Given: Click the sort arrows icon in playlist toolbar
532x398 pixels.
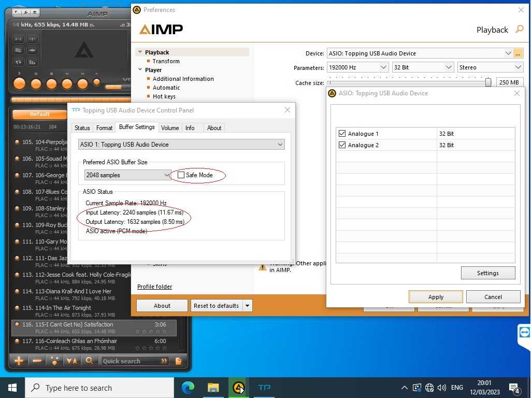Looking at the screenshot, I should [72, 361].
